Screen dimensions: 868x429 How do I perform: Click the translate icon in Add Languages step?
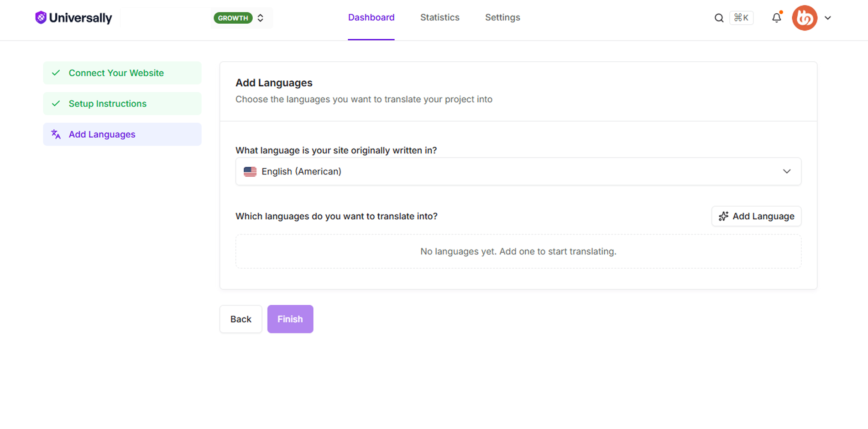click(x=56, y=134)
